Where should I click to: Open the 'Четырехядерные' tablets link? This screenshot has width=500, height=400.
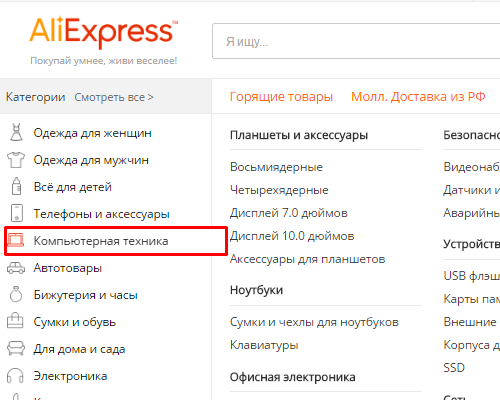pyautogui.click(x=279, y=190)
